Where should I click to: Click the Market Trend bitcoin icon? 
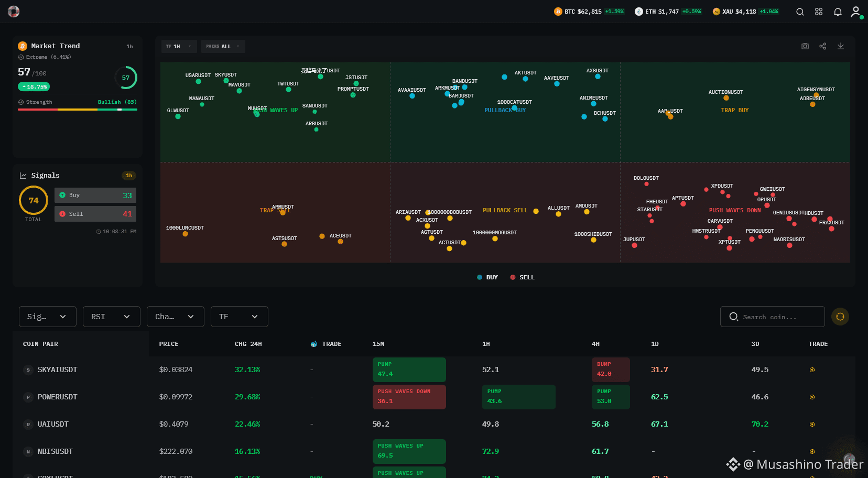click(23, 46)
